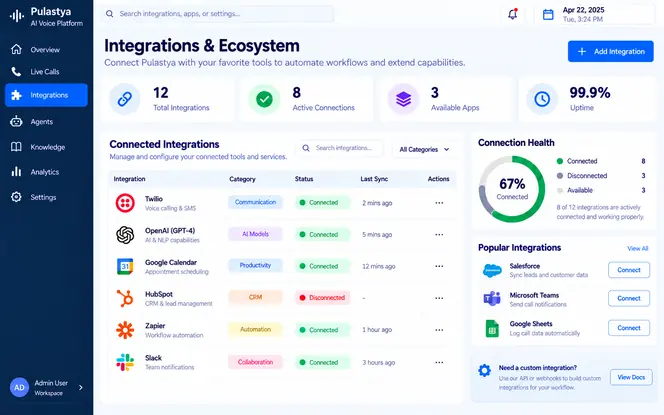Viewport: 664px width, 415px height.
Task: Open Analytics in the sidebar
Action: (46, 172)
